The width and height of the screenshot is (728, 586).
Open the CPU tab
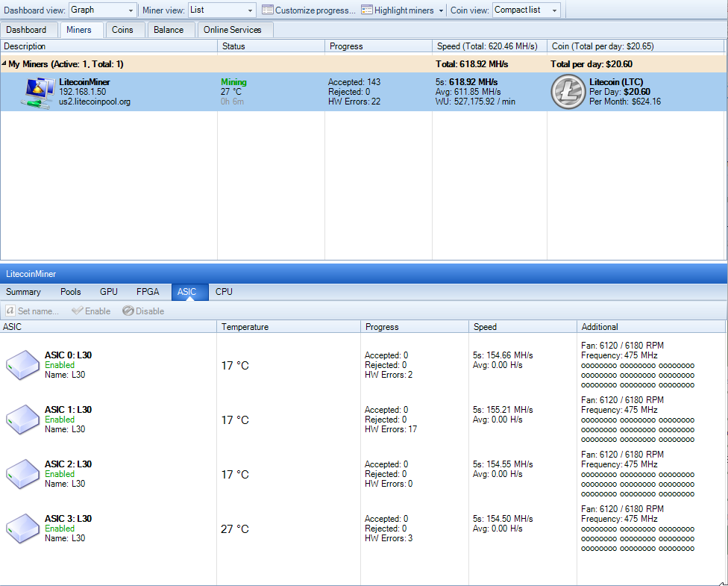click(224, 292)
